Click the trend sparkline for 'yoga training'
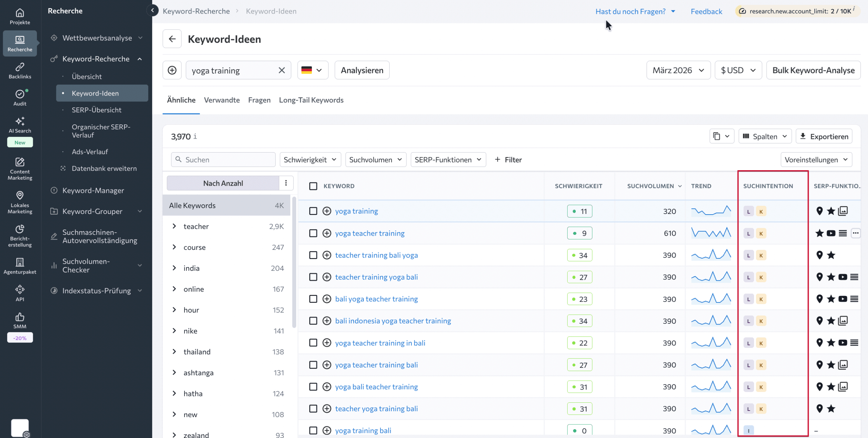This screenshot has height=438, width=868. [711, 211]
